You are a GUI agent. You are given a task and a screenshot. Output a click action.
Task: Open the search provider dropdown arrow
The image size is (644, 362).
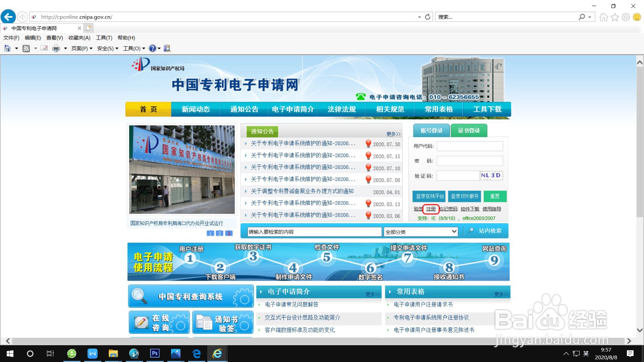(x=590, y=17)
